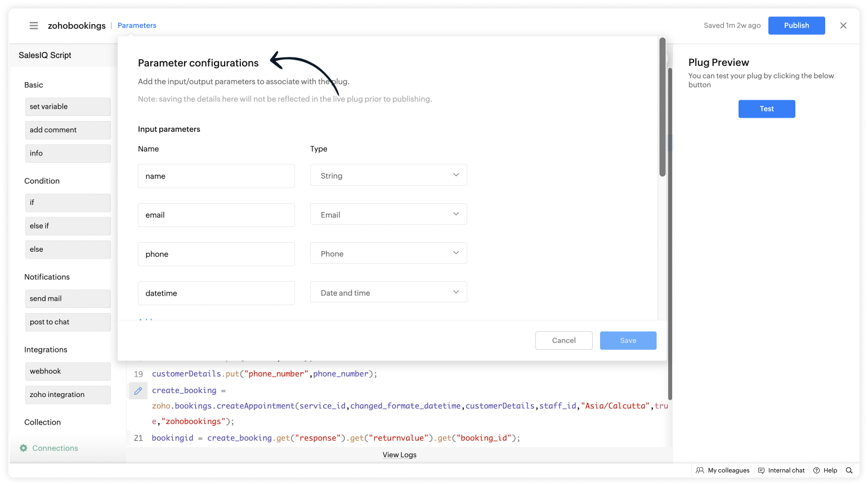Click the pencil edit icon beside code

point(138,390)
